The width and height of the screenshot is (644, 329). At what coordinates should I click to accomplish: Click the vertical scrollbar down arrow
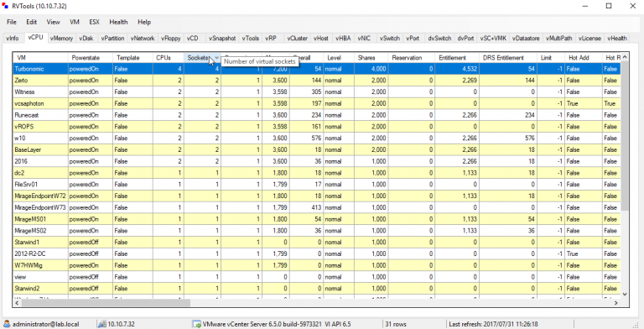coord(625,294)
